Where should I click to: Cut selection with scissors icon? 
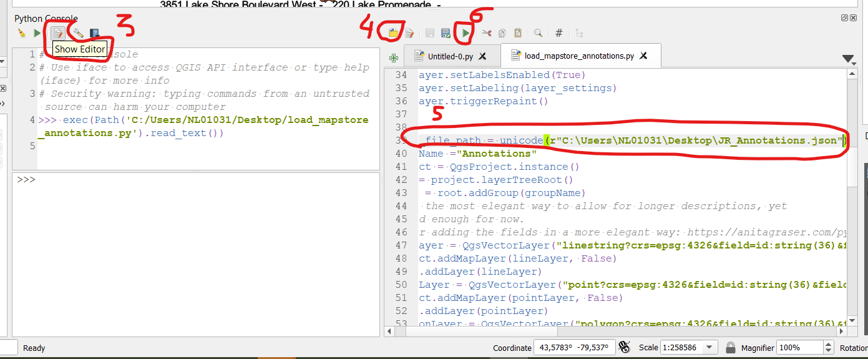click(x=487, y=33)
